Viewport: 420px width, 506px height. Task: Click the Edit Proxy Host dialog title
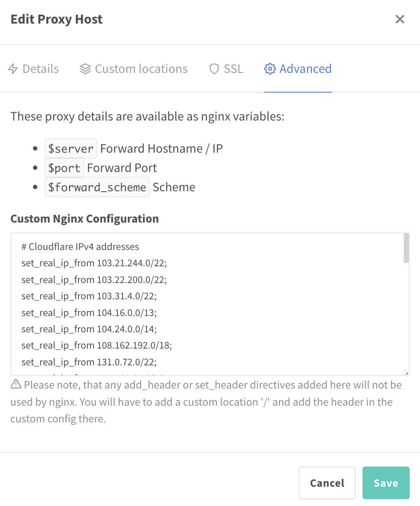(56, 19)
